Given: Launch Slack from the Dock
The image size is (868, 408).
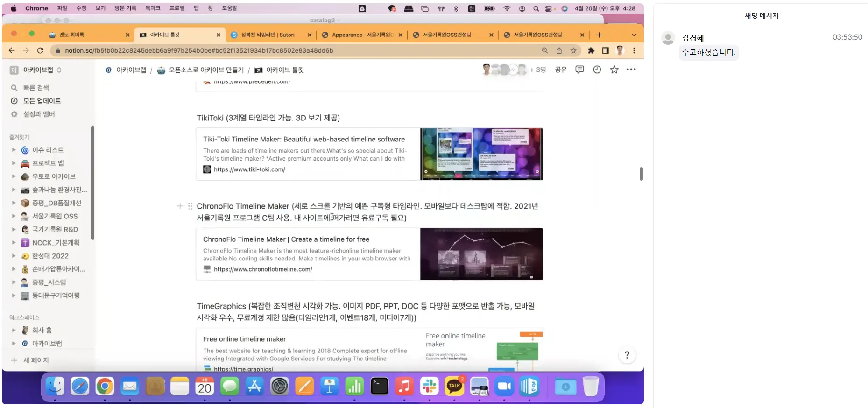Looking at the screenshot, I should [429, 386].
